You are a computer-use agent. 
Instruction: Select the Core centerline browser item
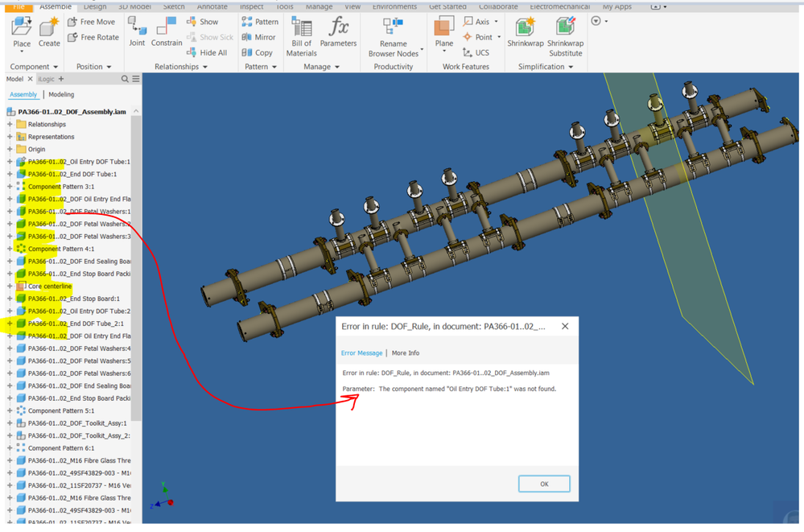50,287
